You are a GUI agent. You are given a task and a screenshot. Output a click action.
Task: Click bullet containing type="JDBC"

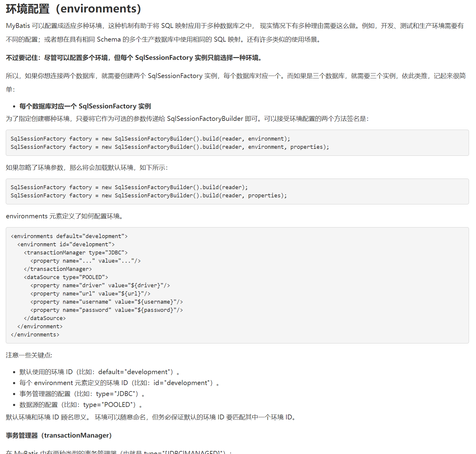(x=82, y=394)
